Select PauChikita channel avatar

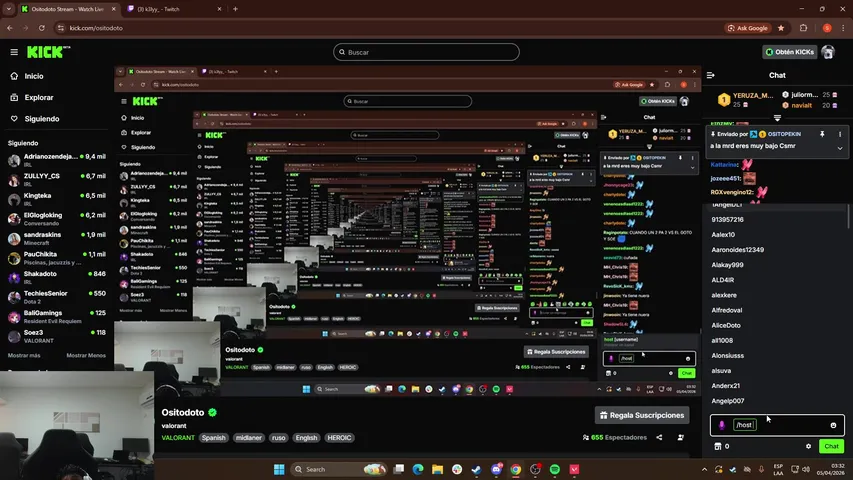[14, 258]
